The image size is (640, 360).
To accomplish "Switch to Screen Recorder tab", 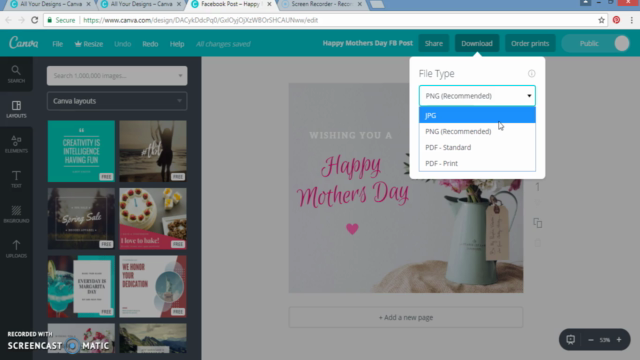I will pyautogui.click(x=322, y=4).
